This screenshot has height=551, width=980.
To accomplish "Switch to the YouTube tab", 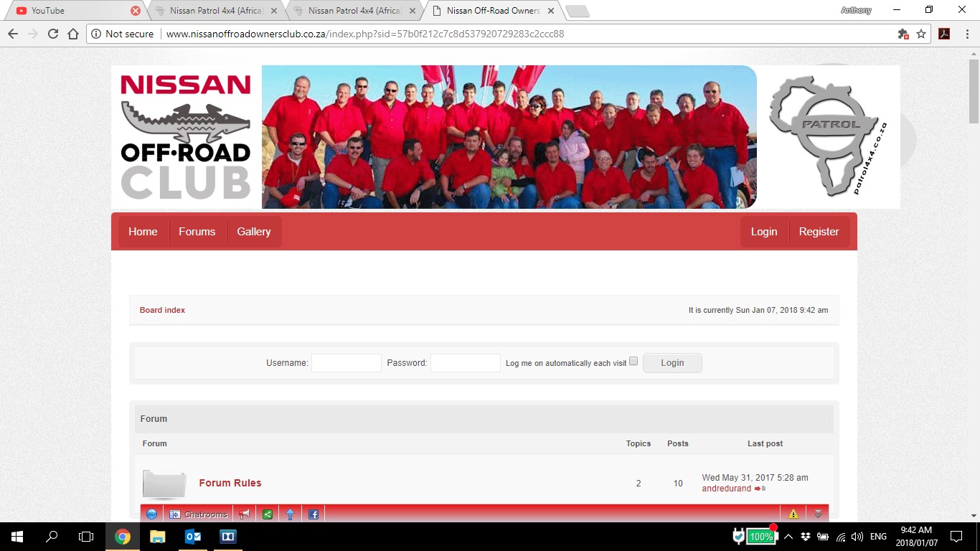I will click(47, 11).
